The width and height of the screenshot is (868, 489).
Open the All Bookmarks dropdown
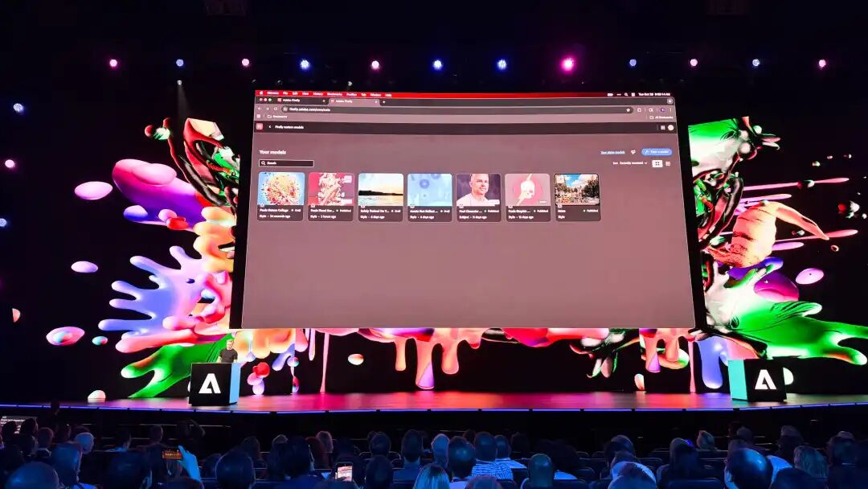(661, 117)
